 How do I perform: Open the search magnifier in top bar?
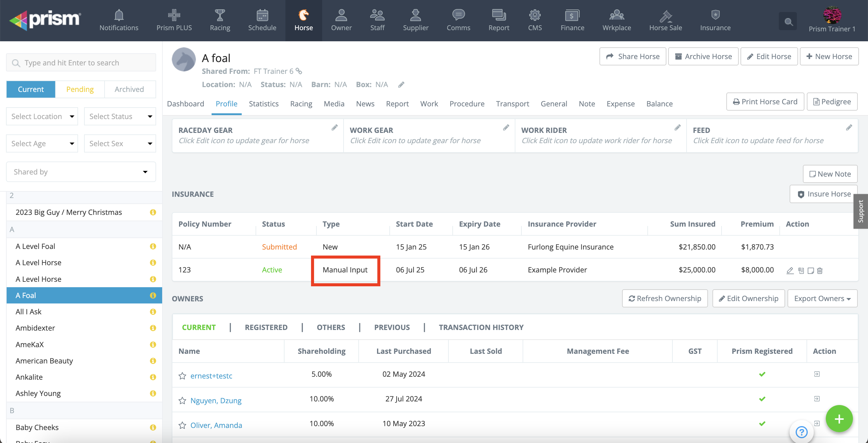788,22
